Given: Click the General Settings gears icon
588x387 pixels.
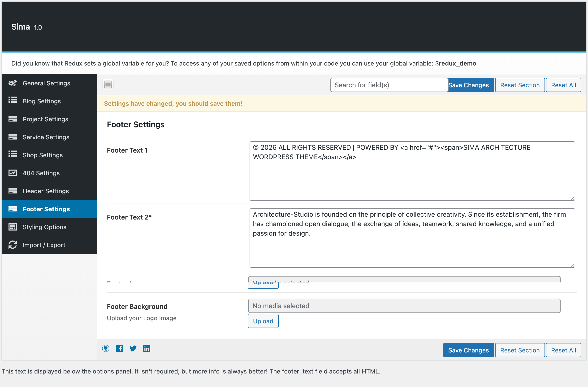Looking at the screenshot, I should 13,83.
